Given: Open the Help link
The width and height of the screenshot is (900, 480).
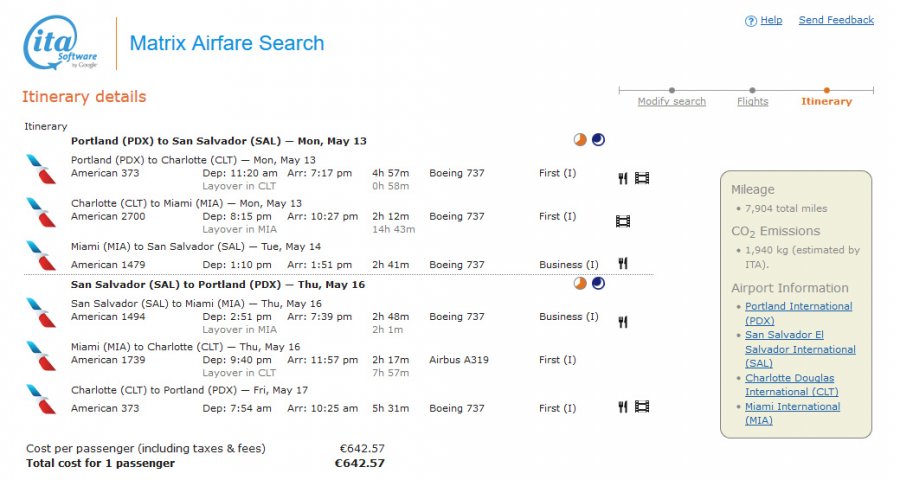Looking at the screenshot, I should tap(771, 20).
